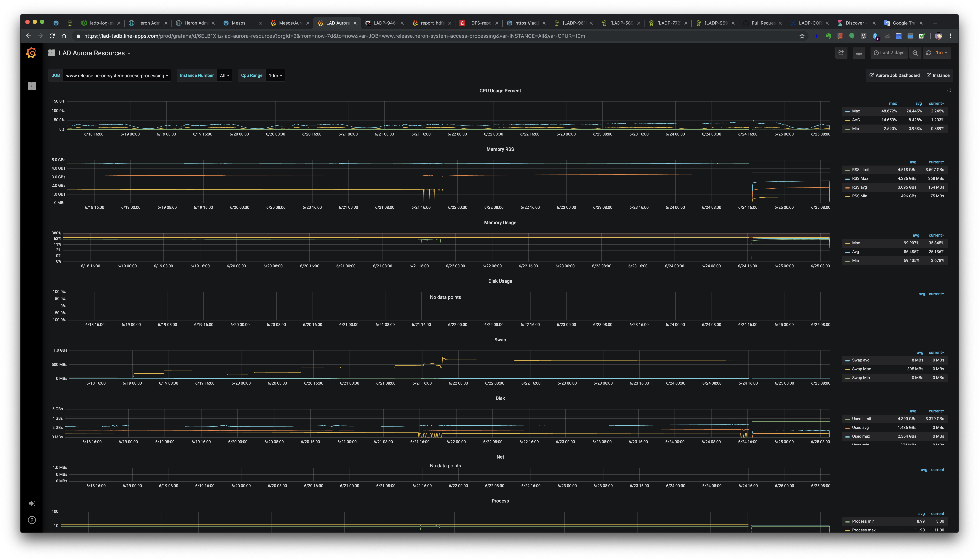The width and height of the screenshot is (979, 560).
Task: Enter TV view mode with monitor icon
Action: coord(859,53)
